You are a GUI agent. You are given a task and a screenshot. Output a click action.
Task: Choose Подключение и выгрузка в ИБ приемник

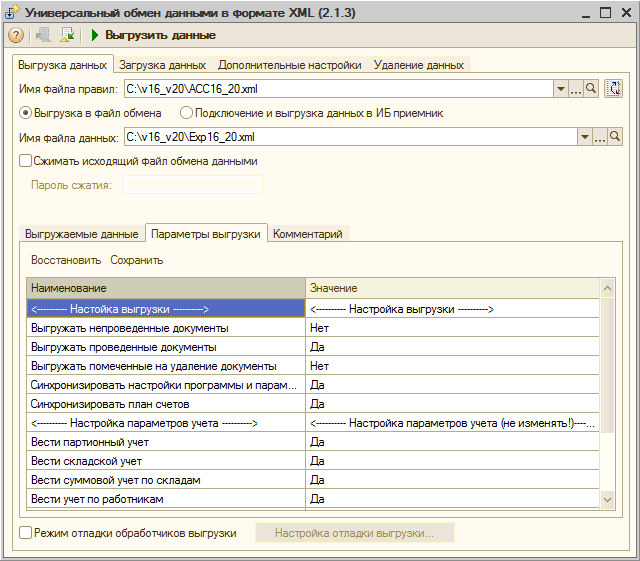coord(186,113)
